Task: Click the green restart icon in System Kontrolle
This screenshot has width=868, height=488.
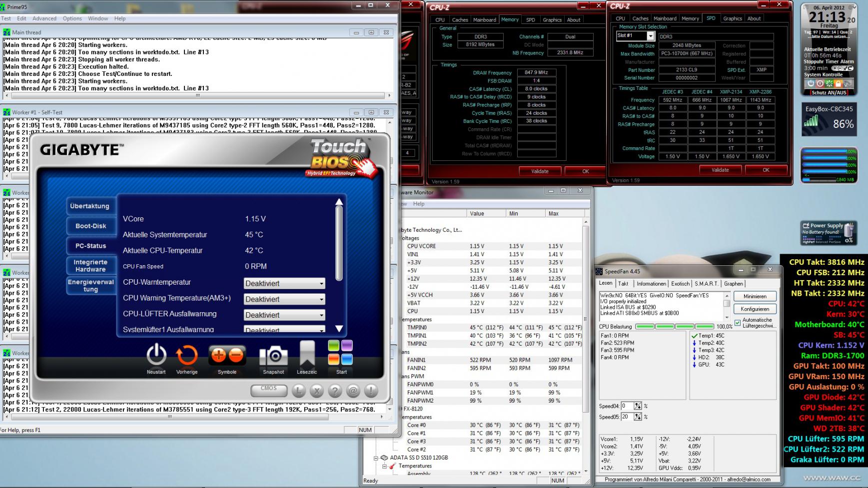Action: point(830,83)
